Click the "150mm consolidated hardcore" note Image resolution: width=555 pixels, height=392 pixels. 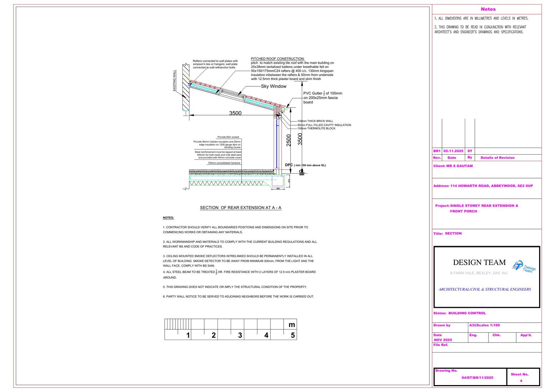pos(224,163)
